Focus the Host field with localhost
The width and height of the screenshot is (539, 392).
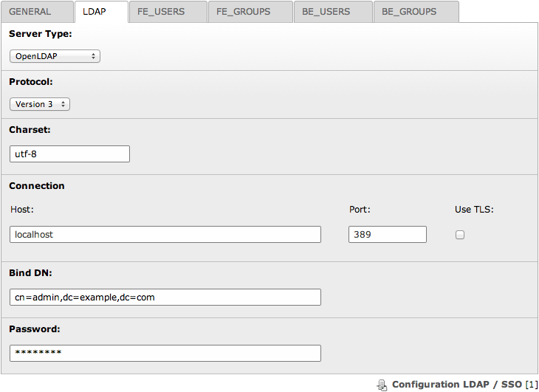(165, 234)
